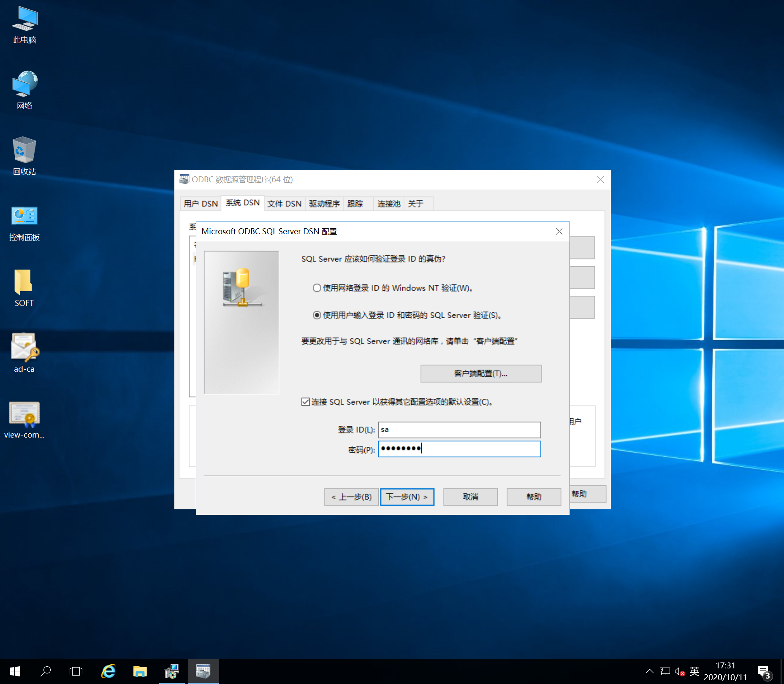Click the Windows Start button

click(15, 671)
